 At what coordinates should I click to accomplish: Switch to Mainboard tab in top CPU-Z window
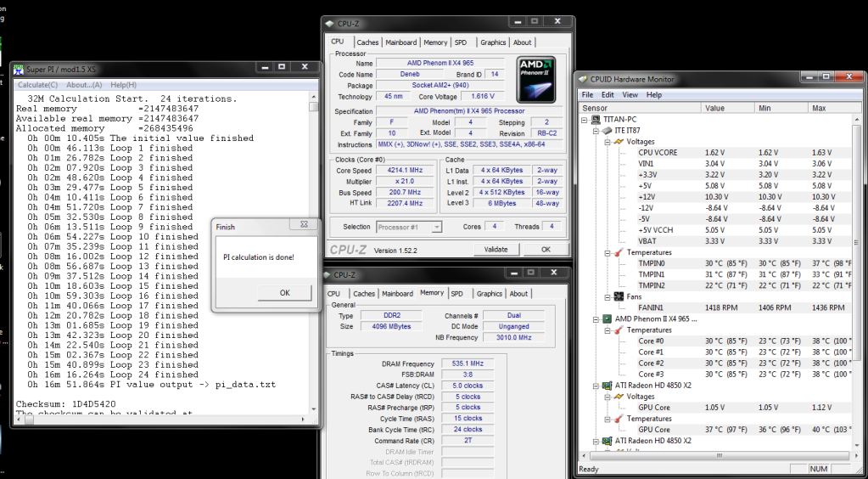400,42
